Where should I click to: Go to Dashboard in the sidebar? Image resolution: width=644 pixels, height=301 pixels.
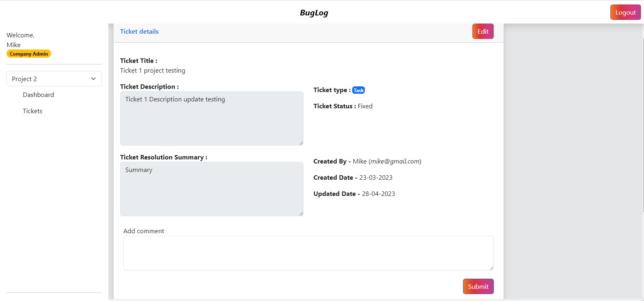pos(39,95)
